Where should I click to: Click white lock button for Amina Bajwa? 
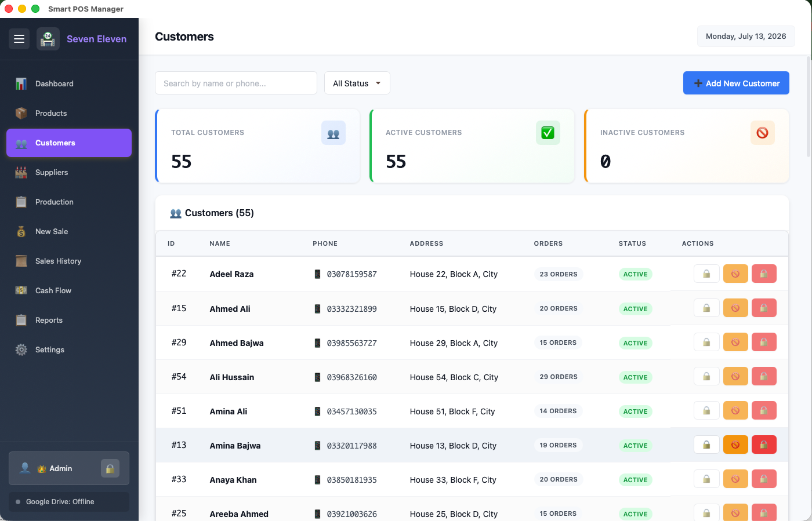pyautogui.click(x=706, y=445)
